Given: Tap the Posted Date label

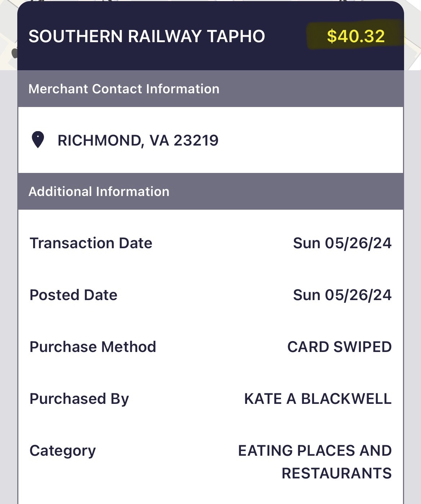Looking at the screenshot, I should 73,295.
